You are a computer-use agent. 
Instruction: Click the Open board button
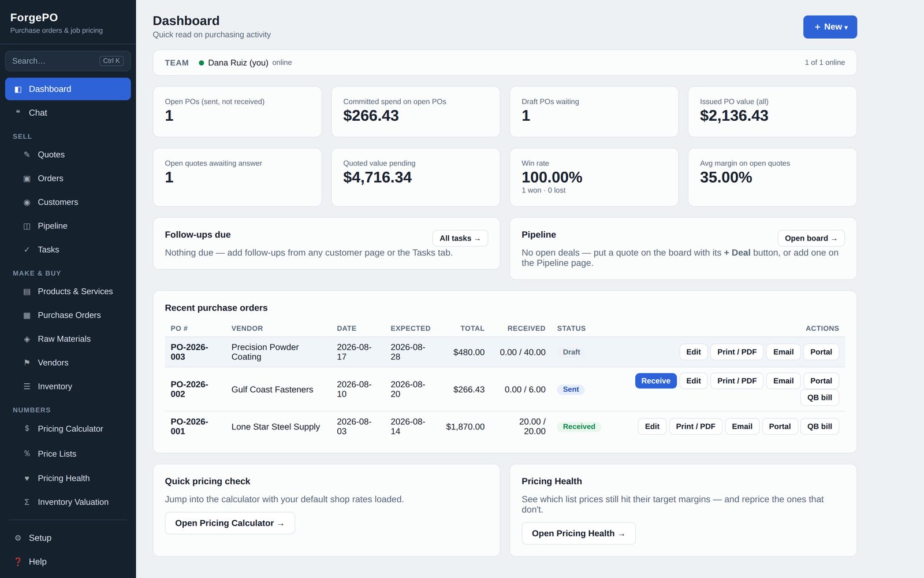811,238
